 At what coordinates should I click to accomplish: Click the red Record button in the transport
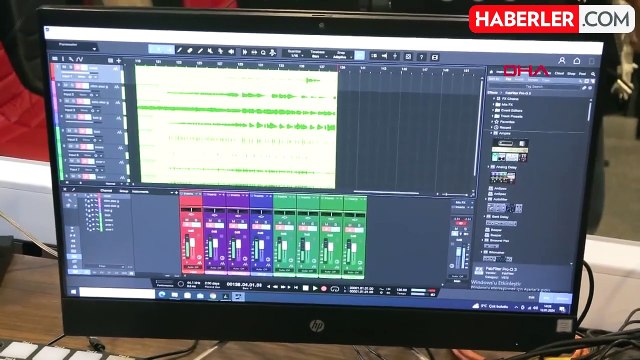pyautogui.click(x=324, y=289)
